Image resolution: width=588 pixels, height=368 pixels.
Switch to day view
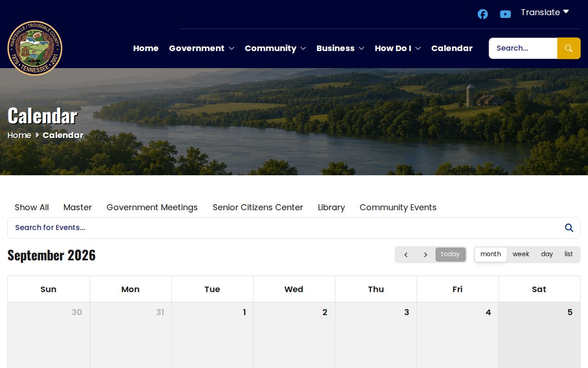pyautogui.click(x=547, y=254)
